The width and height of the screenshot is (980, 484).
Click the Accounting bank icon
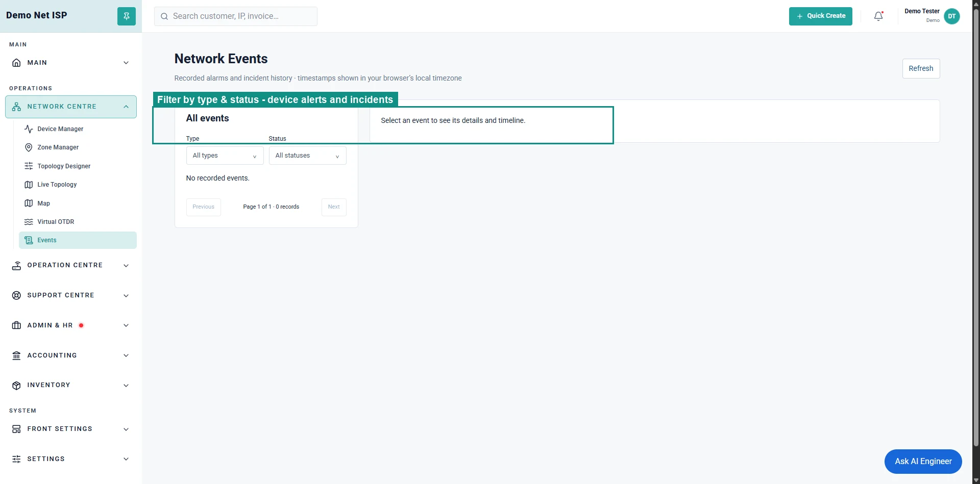[16, 355]
